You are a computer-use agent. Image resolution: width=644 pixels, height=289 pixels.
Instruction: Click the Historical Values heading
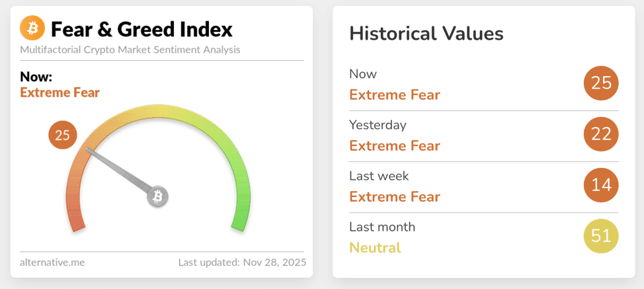click(x=426, y=34)
